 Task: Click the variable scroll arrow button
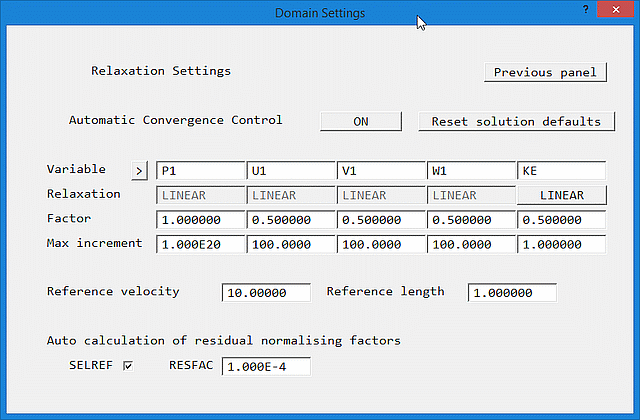click(x=139, y=170)
